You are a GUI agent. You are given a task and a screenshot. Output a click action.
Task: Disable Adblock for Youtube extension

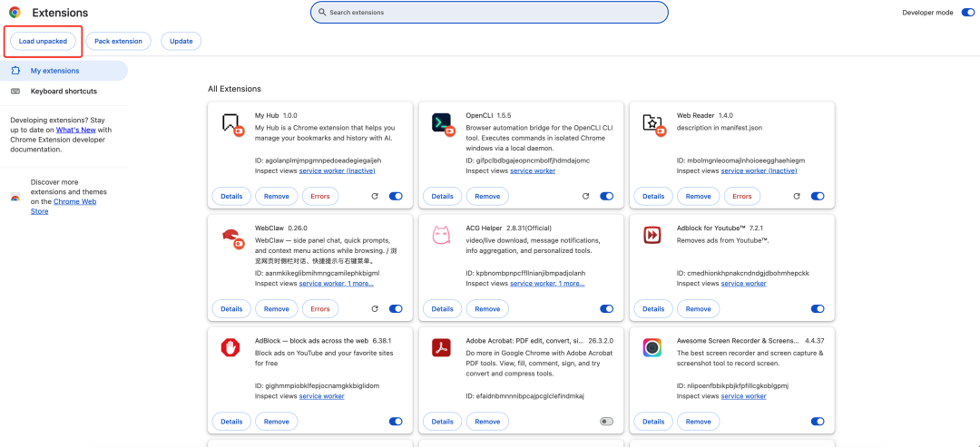point(818,308)
